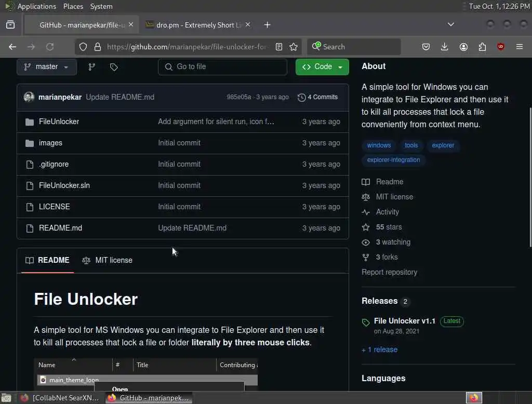
Task: Expand the green Code dropdown
Action: coord(322,67)
